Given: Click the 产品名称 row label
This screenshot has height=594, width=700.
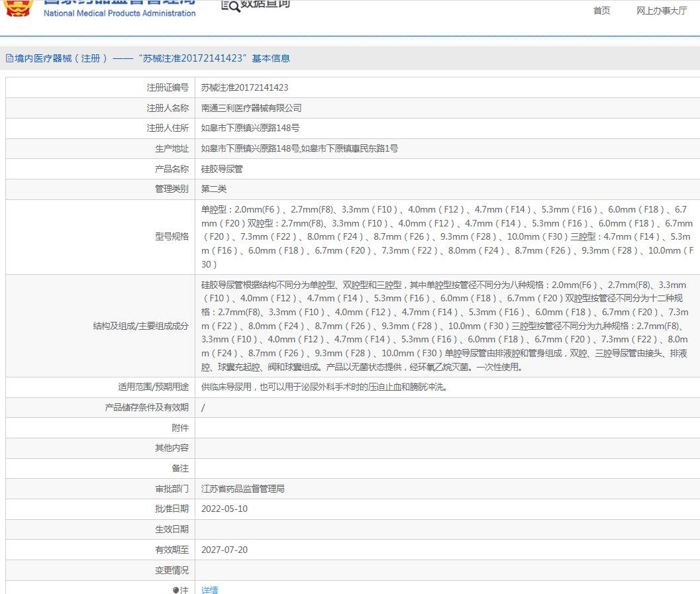Looking at the screenshot, I should 172,169.
